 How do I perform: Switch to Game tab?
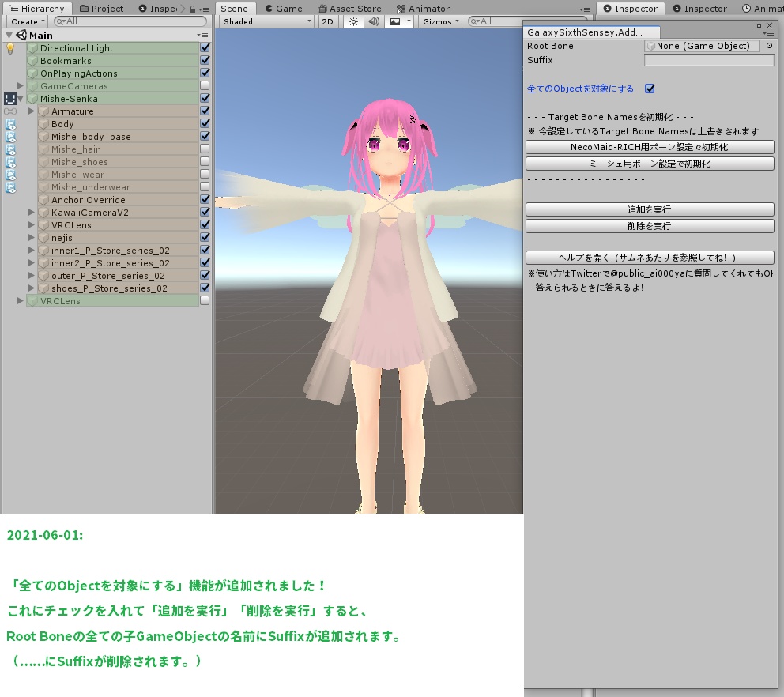(284, 9)
